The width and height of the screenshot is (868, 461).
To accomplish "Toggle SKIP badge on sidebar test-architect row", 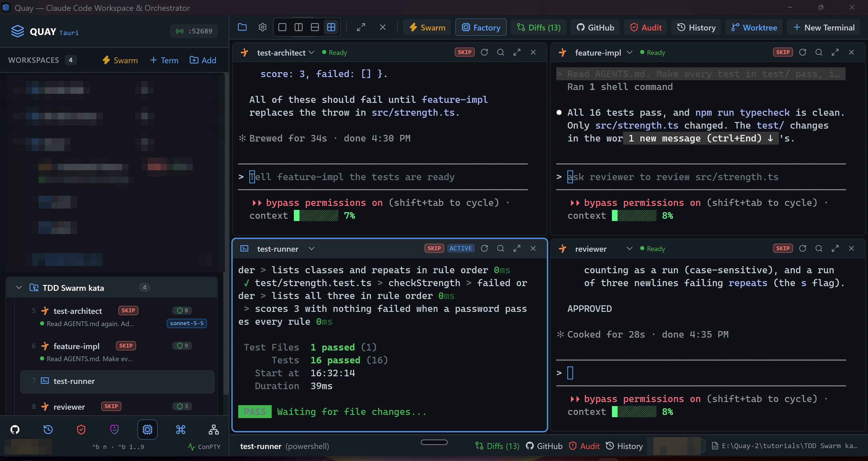I will point(128,310).
